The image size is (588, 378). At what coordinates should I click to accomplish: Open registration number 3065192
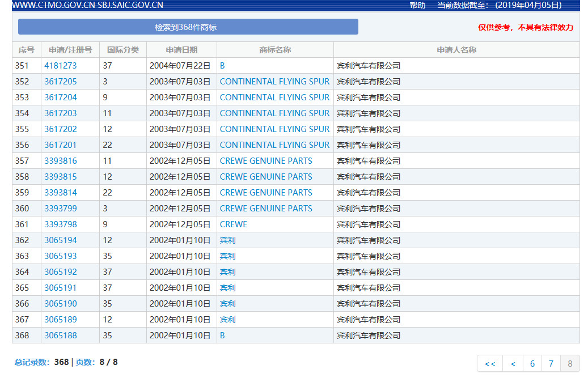[x=60, y=272]
